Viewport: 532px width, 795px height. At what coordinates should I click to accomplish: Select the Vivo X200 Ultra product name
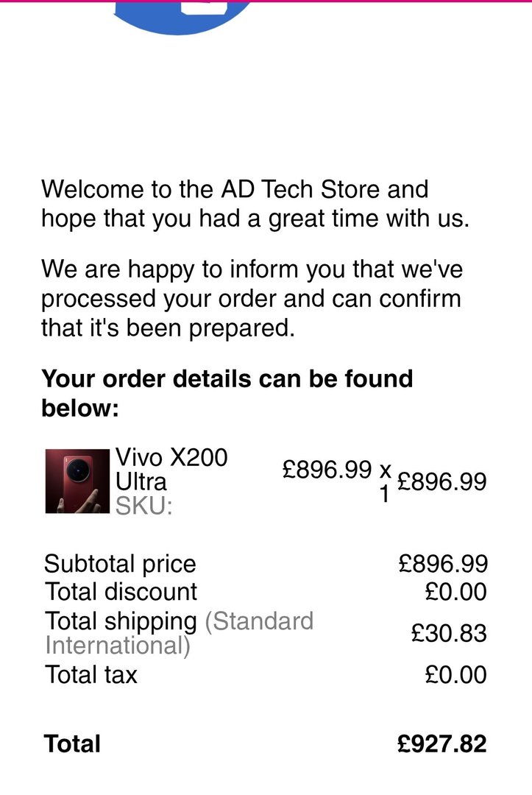(171, 470)
